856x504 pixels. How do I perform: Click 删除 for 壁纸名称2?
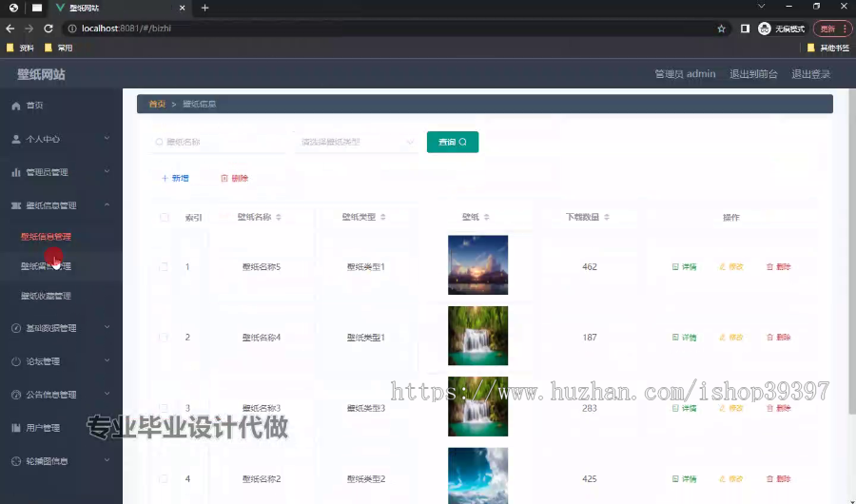coord(778,479)
